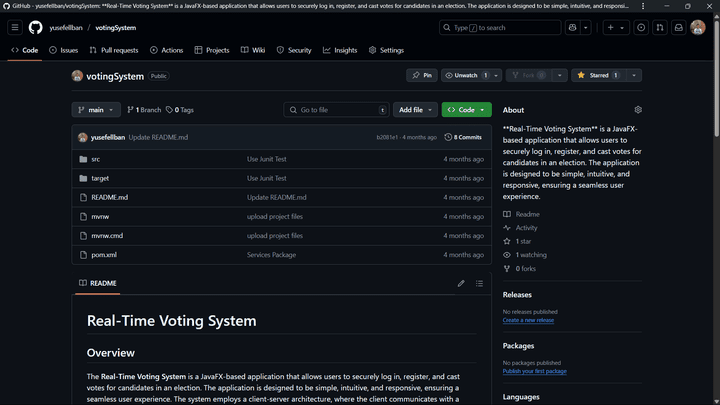Screen dimensions: 720x405
Task: Toggle the Starred button
Action: click(x=598, y=75)
